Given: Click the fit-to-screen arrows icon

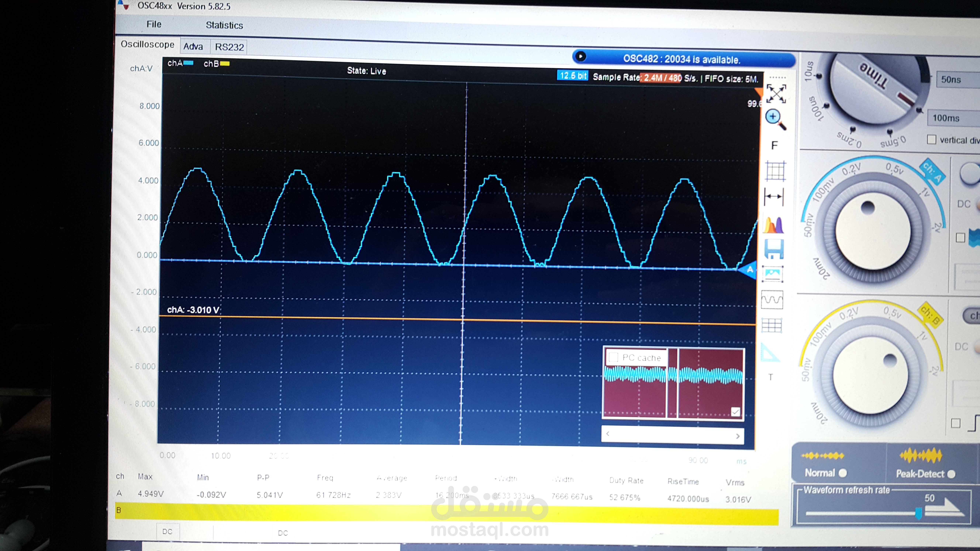Looking at the screenshot, I should tap(776, 93).
